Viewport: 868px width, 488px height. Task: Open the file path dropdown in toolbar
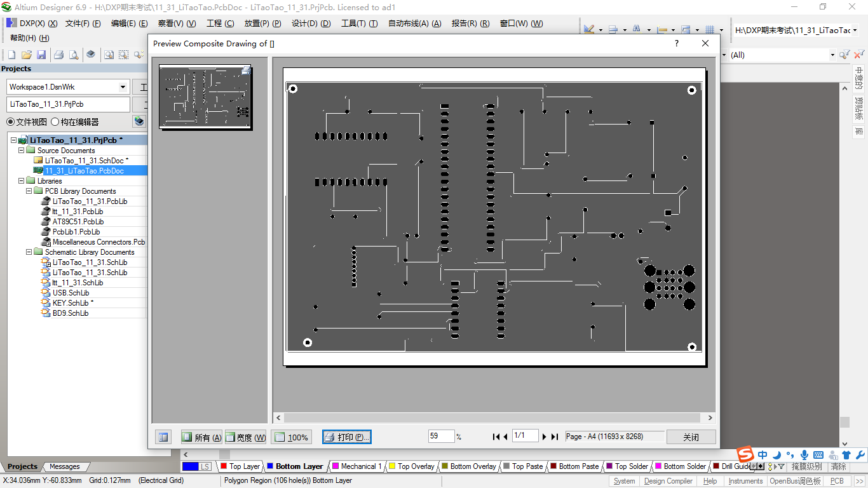[855, 30]
